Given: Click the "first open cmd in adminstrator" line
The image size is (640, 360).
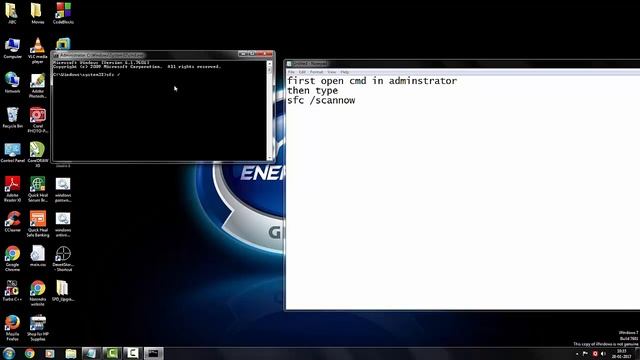Looking at the screenshot, I should (x=372, y=81).
